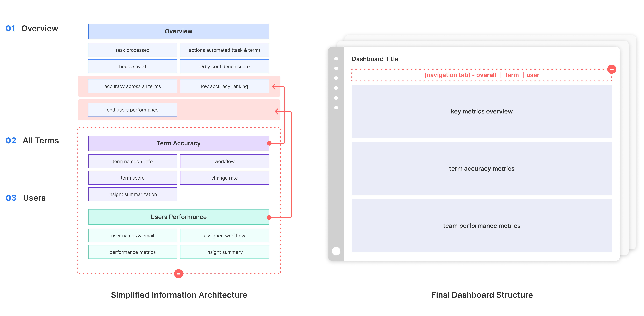Click 'accuracy across all terms' box

point(132,86)
